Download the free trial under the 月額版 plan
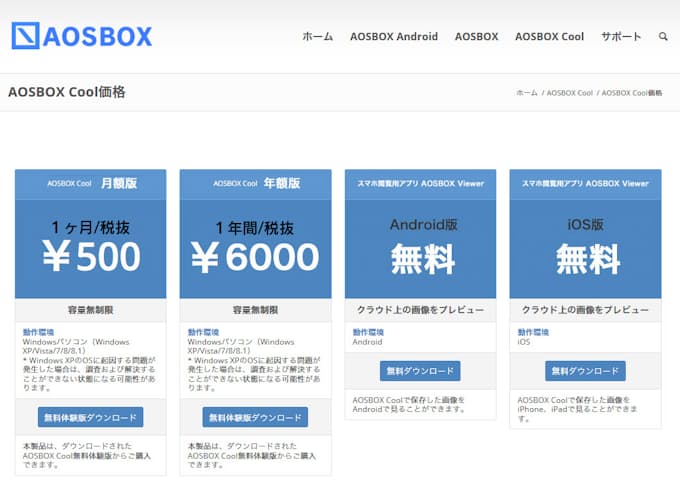The height and width of the screenshot is (492, 680). tap(90, 417)
